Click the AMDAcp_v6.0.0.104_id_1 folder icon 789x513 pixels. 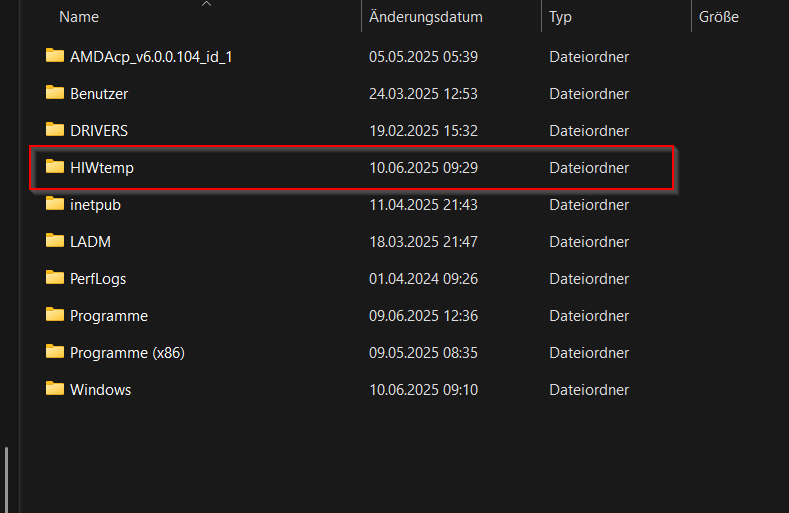[x=54, y=56]
